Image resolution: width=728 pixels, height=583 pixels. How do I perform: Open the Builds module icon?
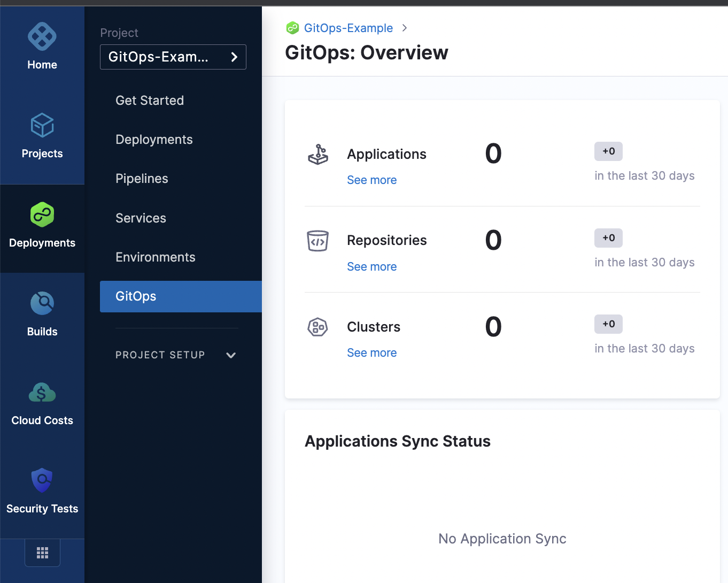pyautogui.click(x=42, y=304)
